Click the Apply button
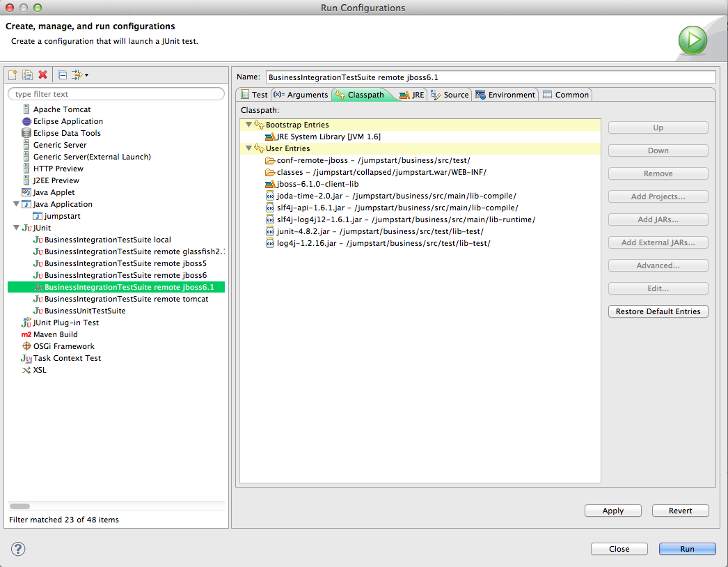The width and height of the screenshot is (728, 567). click(x=613, y=511)
